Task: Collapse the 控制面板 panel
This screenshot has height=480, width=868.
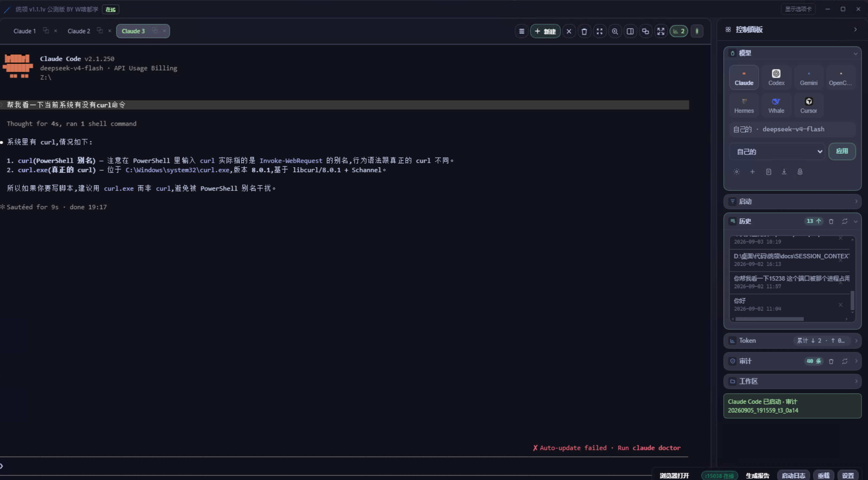Action: point(855,30)
